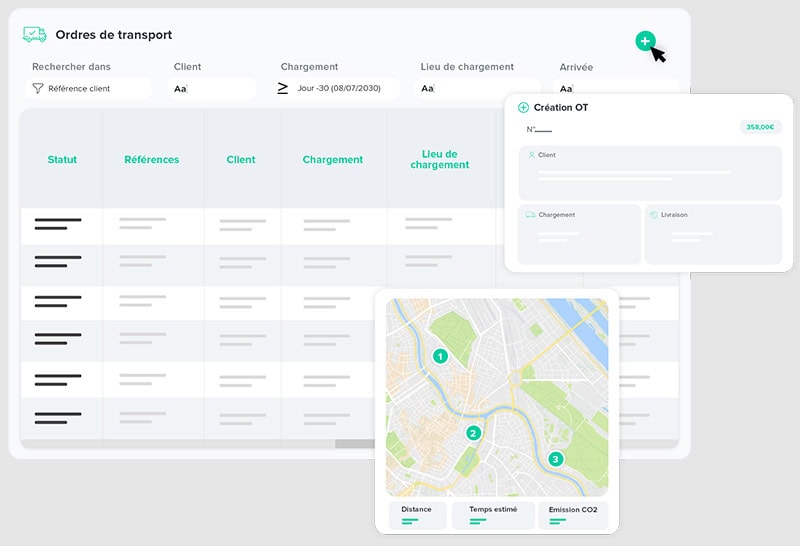Click the plus icon next to Création OT
The image size is (800, 546).
(x=523, y=108)
